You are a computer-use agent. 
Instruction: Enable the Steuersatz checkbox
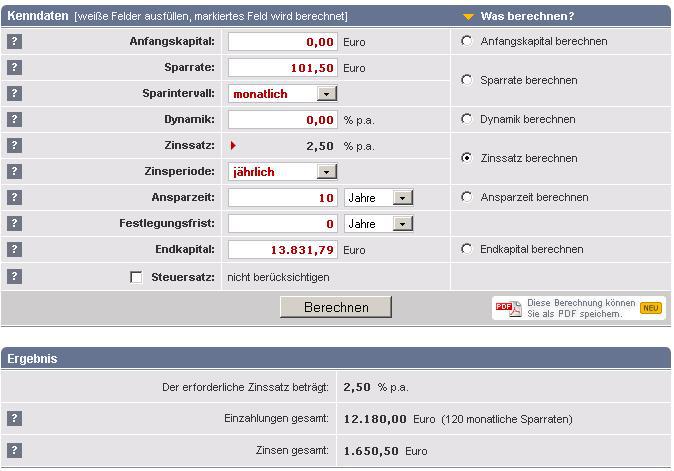(x=136, y=277)
